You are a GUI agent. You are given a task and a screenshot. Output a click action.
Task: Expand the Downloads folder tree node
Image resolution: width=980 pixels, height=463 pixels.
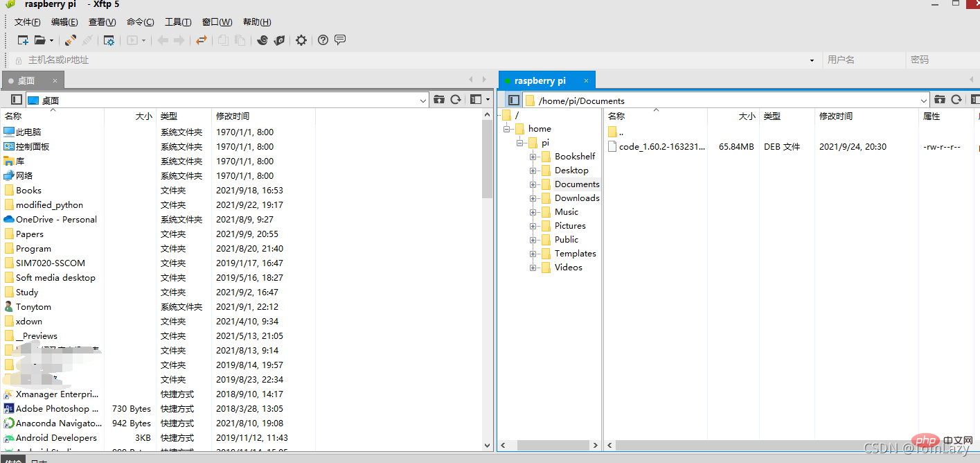533,198
